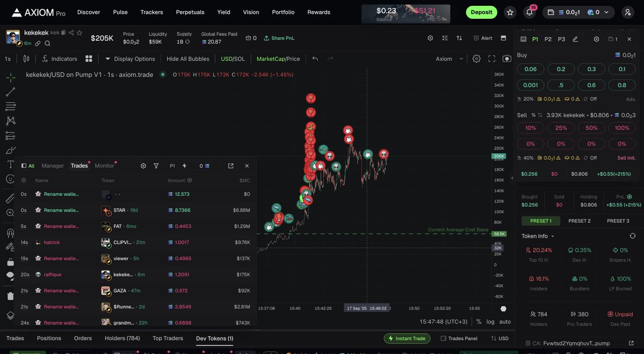
Task: Buy 0.06 SOL quick button
Action: 530,69
